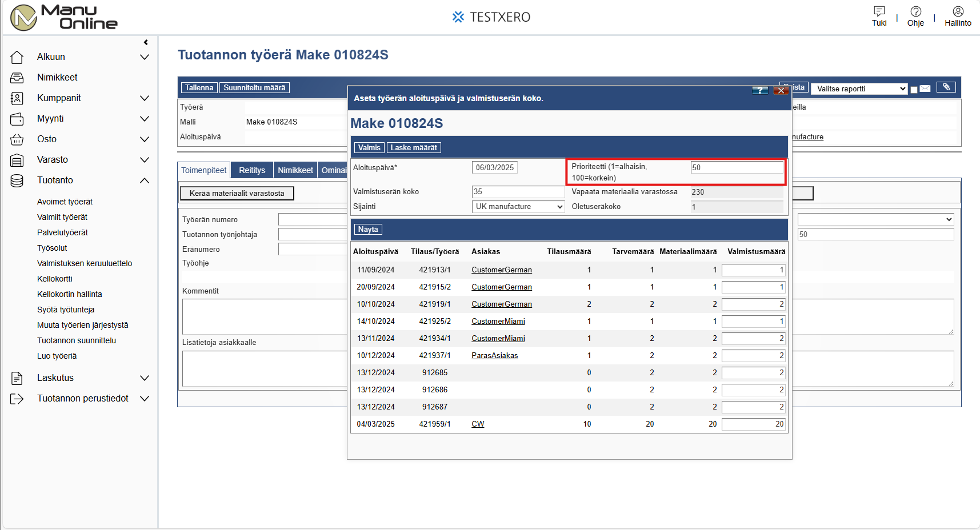Click the Aloituspäivä date field 06/03/2025
The width and height of the screenshot is (980, 530).
pos(495,167)
